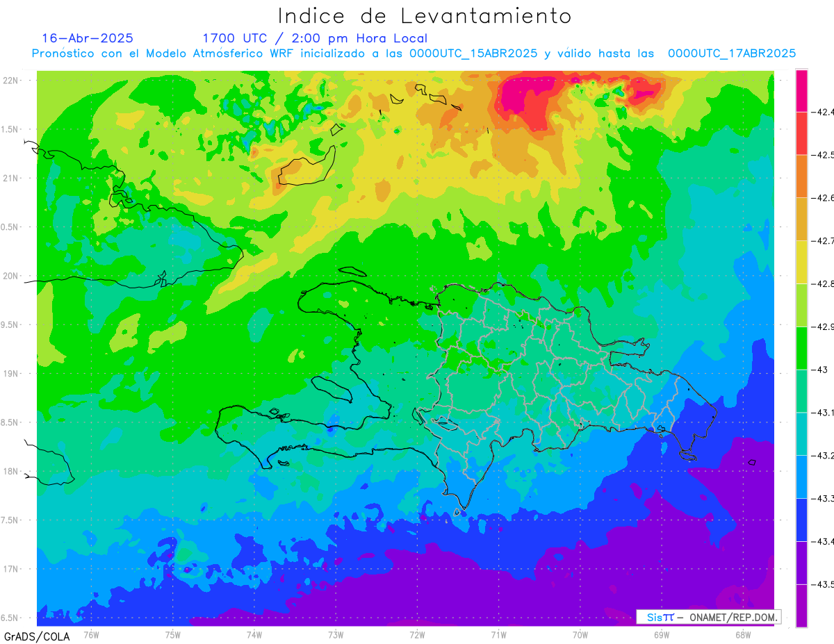Pick the light blue swatch between -43.2 and -43.3
The width and height of the screenshot is (834, 644).
point(801,477)
